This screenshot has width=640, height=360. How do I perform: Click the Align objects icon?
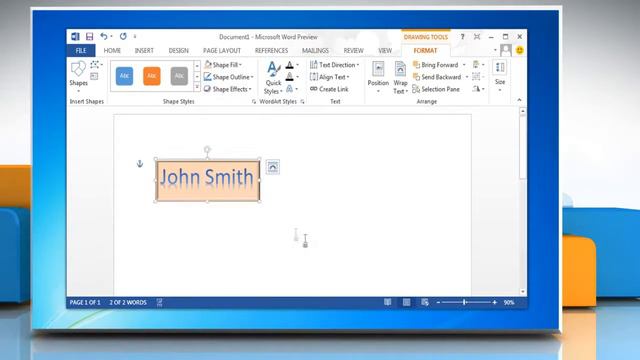(x=476, y=64)
